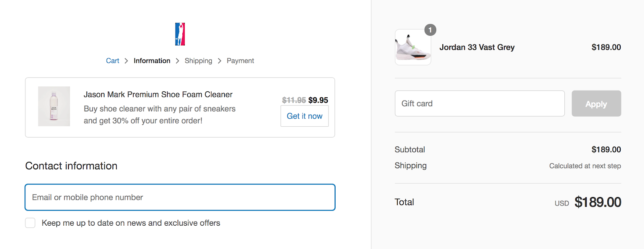Screen dimensions: 644x249
Task: Tick the news and exclusive offers checkbox
Action: (x=30, y=223)
